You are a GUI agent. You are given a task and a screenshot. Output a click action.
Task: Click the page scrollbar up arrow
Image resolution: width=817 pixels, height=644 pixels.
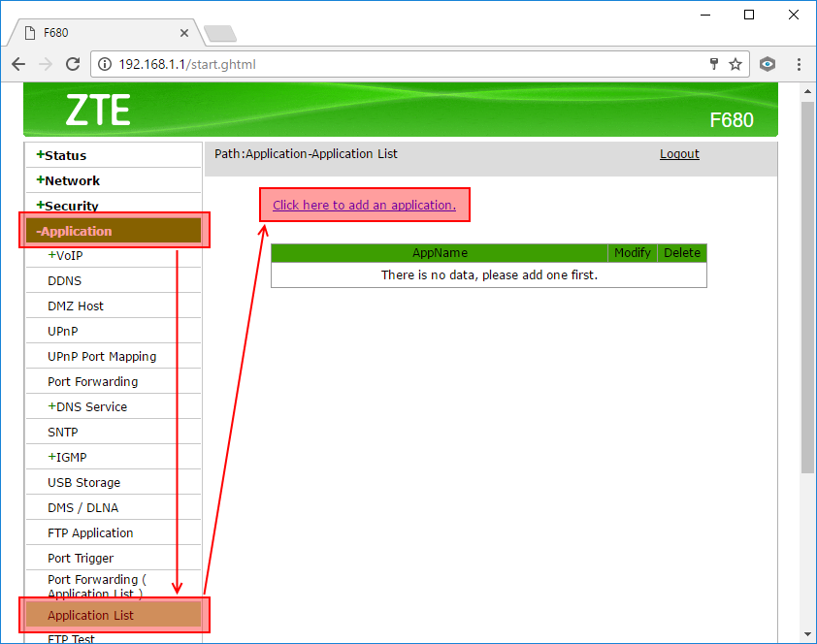point(807,91)
